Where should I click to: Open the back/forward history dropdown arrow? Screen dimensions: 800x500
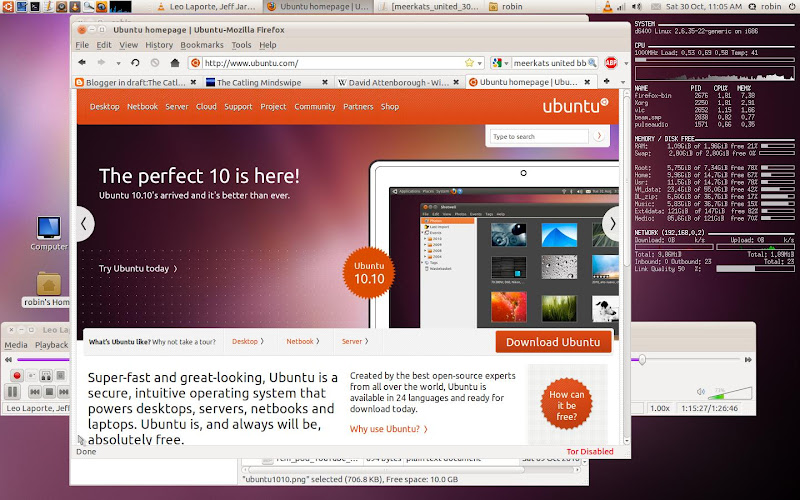tap(118, 63)
